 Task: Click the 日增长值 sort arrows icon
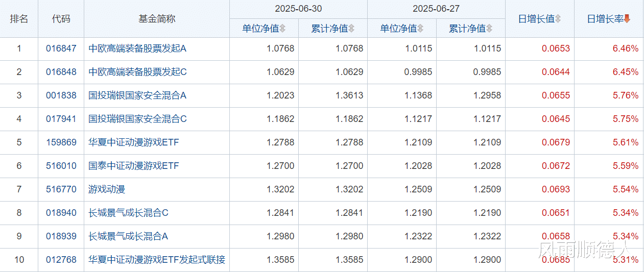coord(558,19)
